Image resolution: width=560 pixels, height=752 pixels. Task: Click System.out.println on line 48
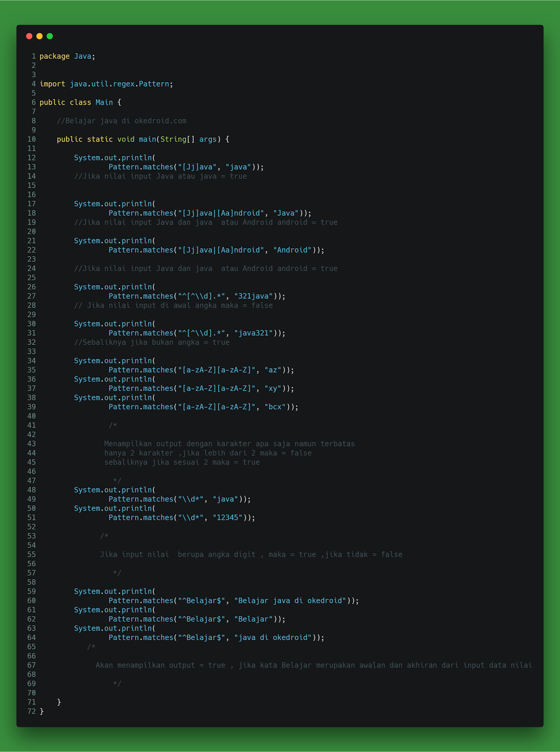115,490
